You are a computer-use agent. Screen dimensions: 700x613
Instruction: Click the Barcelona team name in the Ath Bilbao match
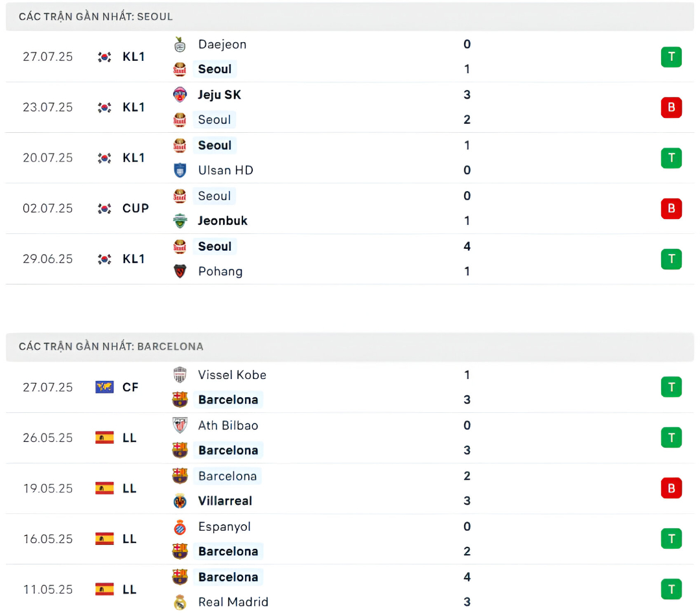[x=228, y=450]
